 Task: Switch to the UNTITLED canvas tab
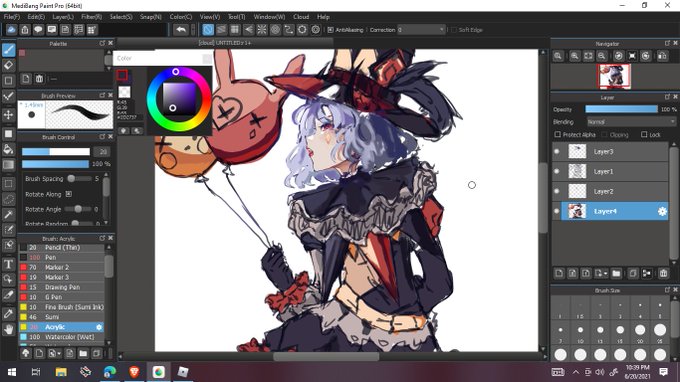click(x=225, y=42)
